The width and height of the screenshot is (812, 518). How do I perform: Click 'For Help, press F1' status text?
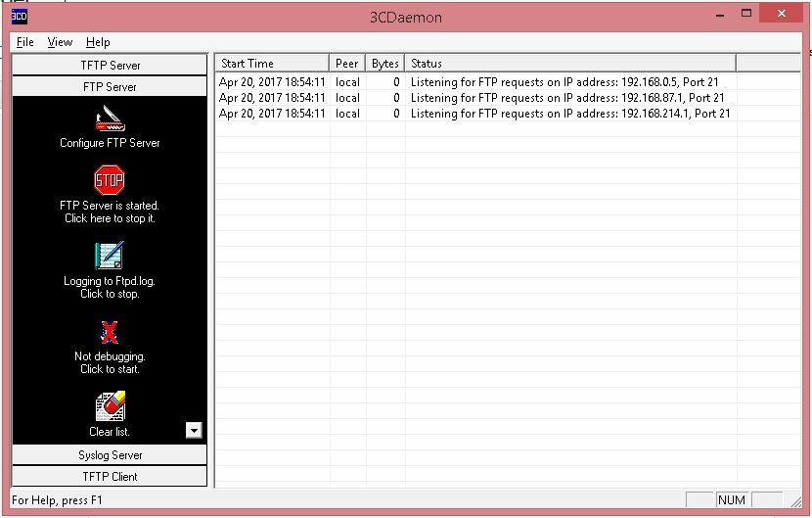tap(57, 500)
